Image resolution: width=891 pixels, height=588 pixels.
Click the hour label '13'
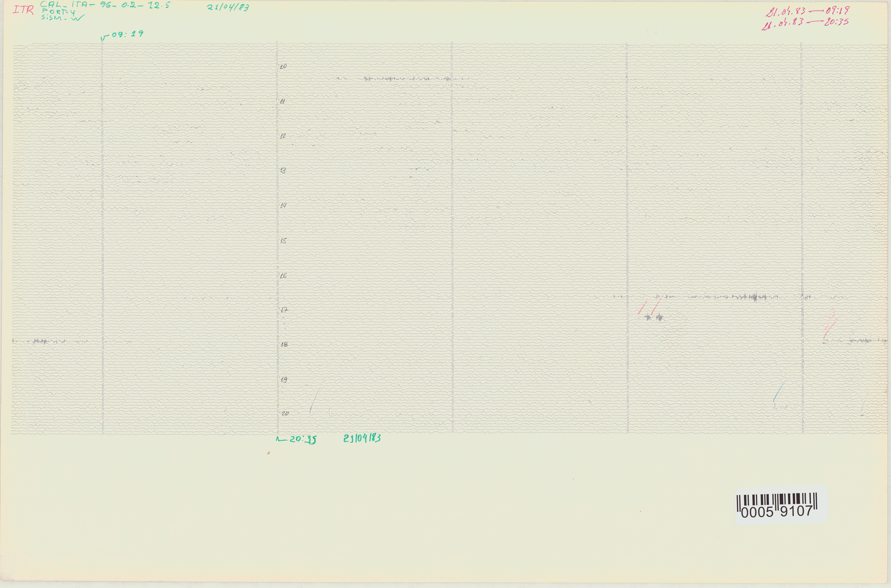coord(283,170)
